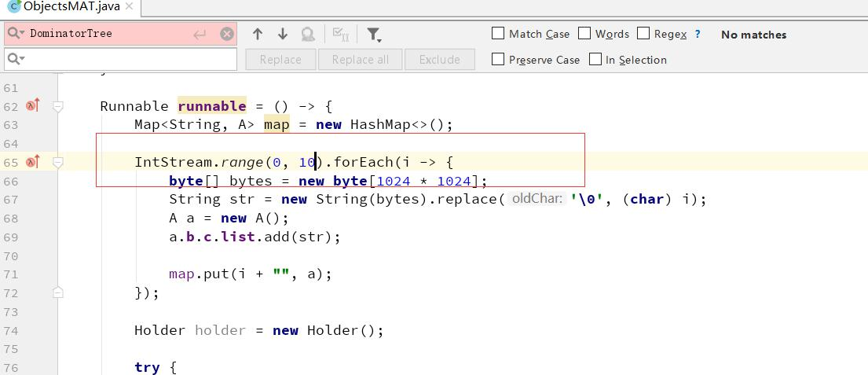The image size is (868, 375).
Task: Click the select all occurrences icon
Action: [340, 35]
